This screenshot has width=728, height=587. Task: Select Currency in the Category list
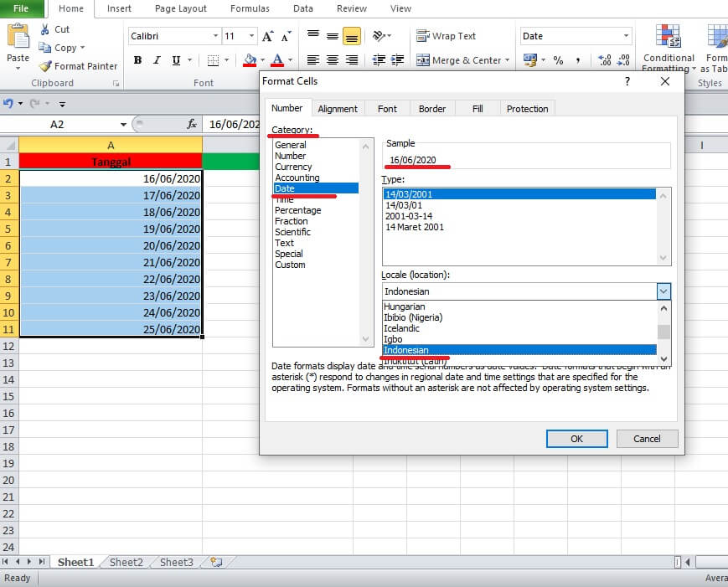click(x=294, y=166)
